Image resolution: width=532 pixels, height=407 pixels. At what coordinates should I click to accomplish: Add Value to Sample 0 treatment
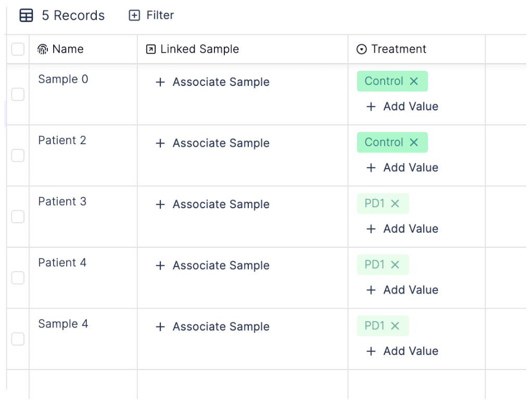point(402,107)
